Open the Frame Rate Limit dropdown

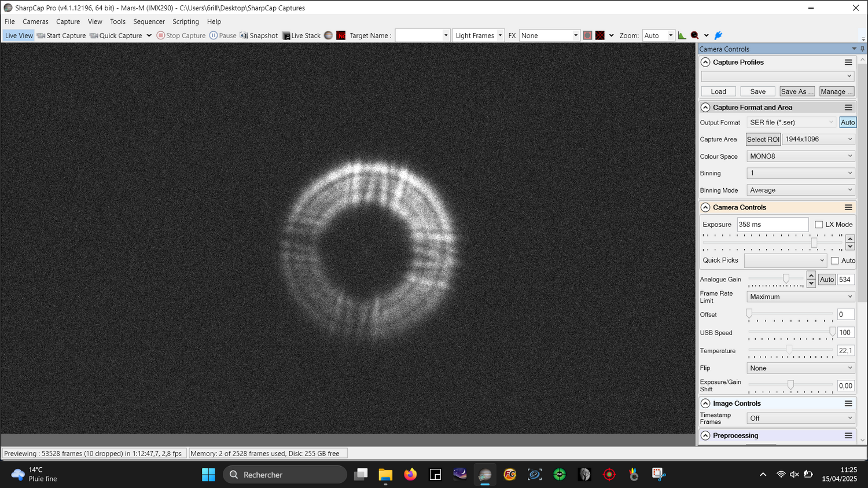coord(800,296)
